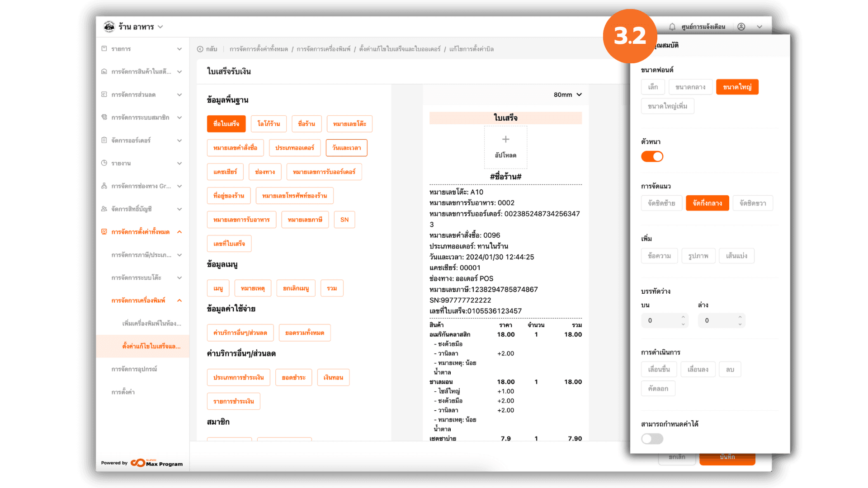Open เพิ่มเครื่องพิมพ์ในห้อง sidebar submenu item
This screenshot has width=868, height=488.
(x=151, y=324)
